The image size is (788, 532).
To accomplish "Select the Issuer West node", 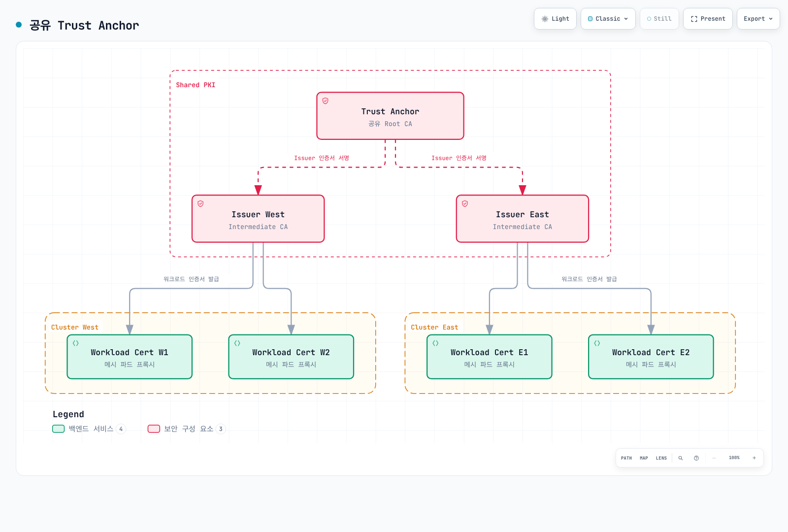I will click(x=258, y=219).
